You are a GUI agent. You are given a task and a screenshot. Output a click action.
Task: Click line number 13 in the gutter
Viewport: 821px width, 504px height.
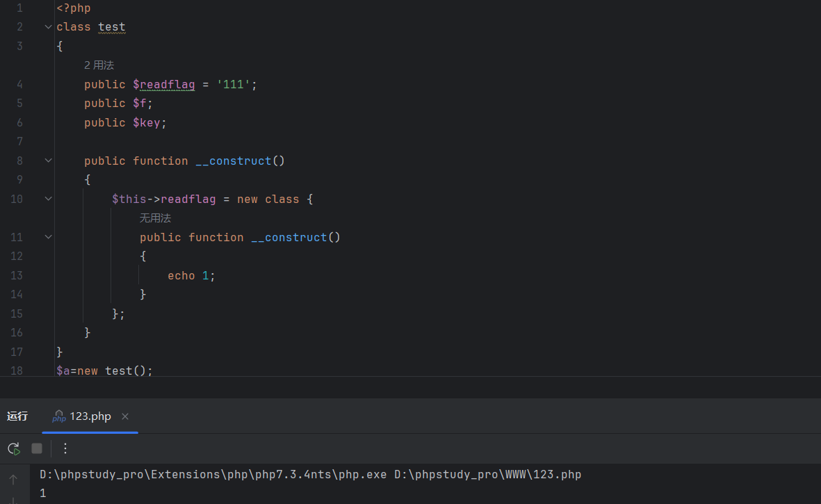tap(17, 275)
